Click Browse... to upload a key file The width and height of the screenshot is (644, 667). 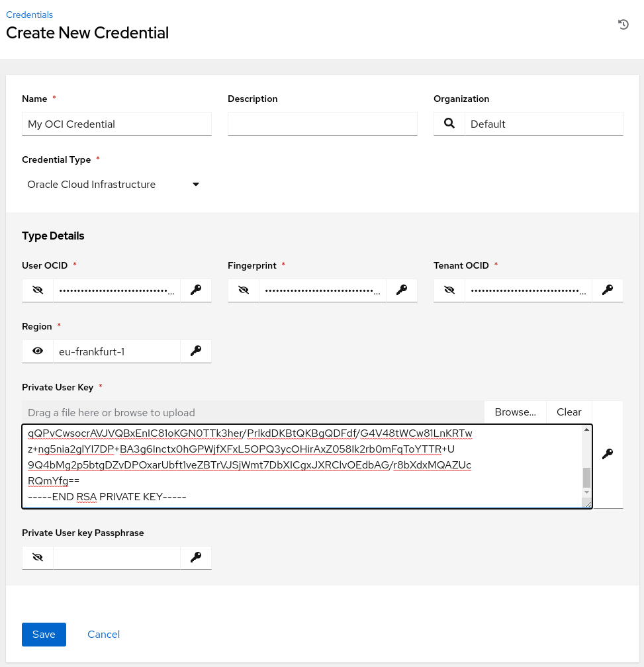click(515, 412)
